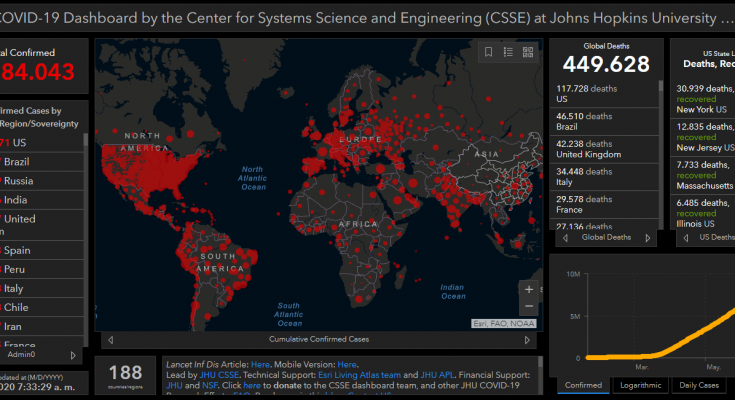Click the 188 countries/regions counter
This screenshot has width=735, height=400.
click(x=125, y=376)
